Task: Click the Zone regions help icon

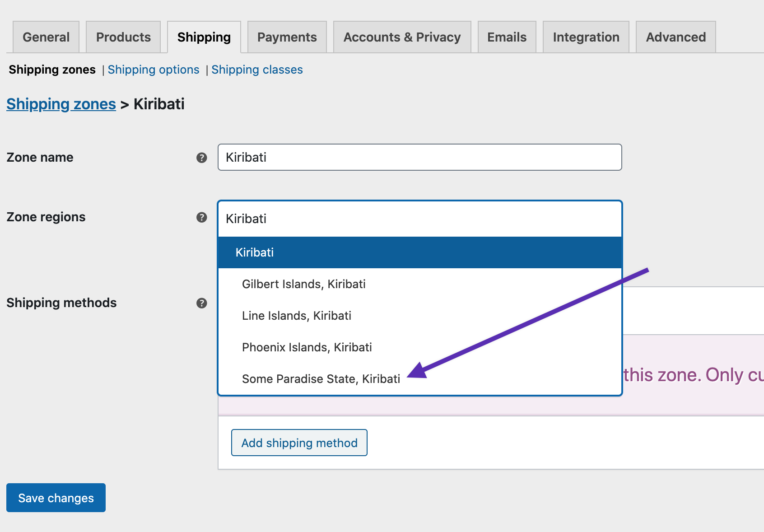Action: coord(201,217)
